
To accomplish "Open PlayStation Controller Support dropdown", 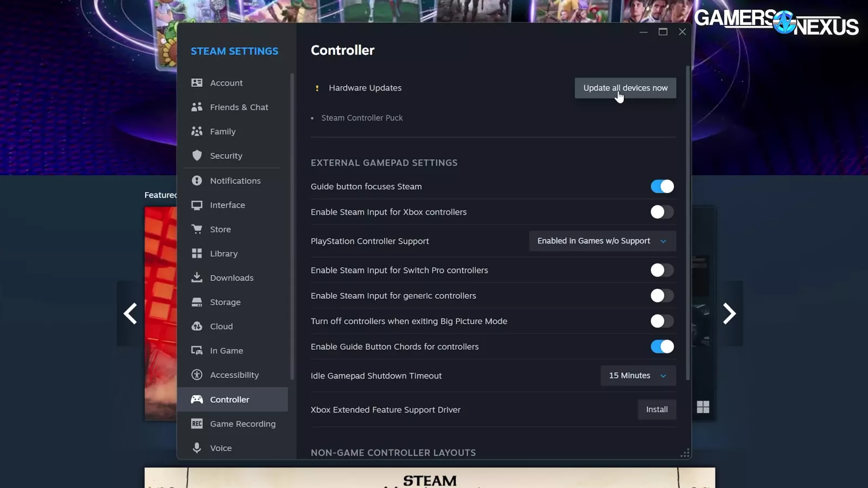I will click(x=602, y=241).
